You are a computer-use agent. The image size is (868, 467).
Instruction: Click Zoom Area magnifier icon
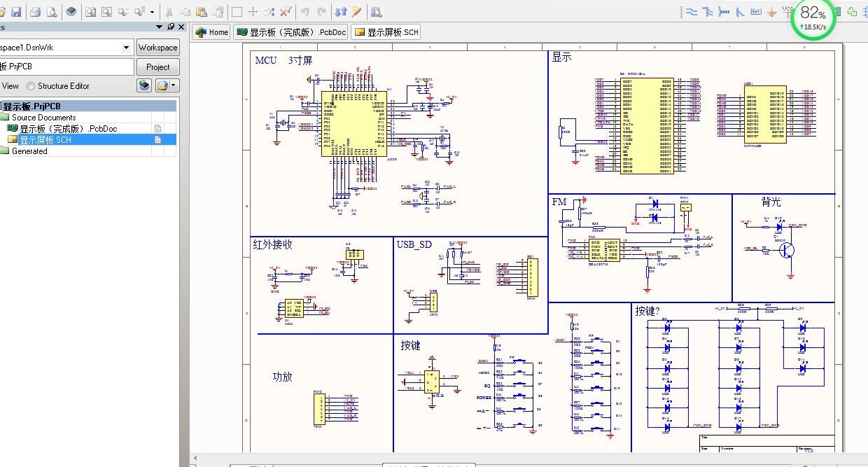pos(106,11)
